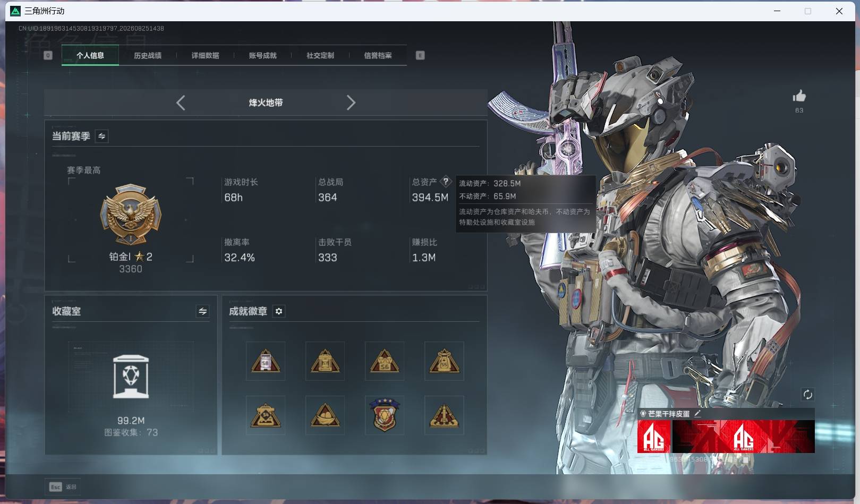Click the 流动资产: 328.5M tooltip line

click(490, 183)
